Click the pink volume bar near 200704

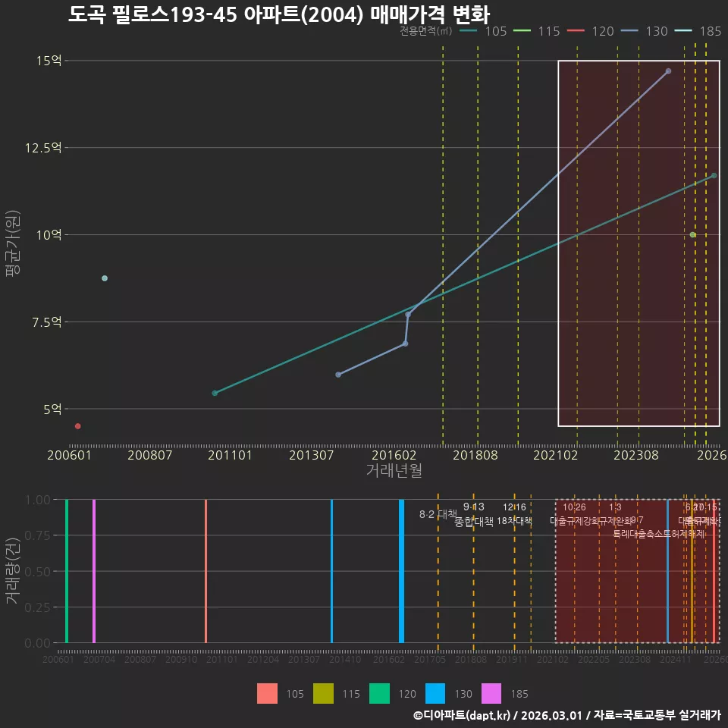tap(94, 571)
